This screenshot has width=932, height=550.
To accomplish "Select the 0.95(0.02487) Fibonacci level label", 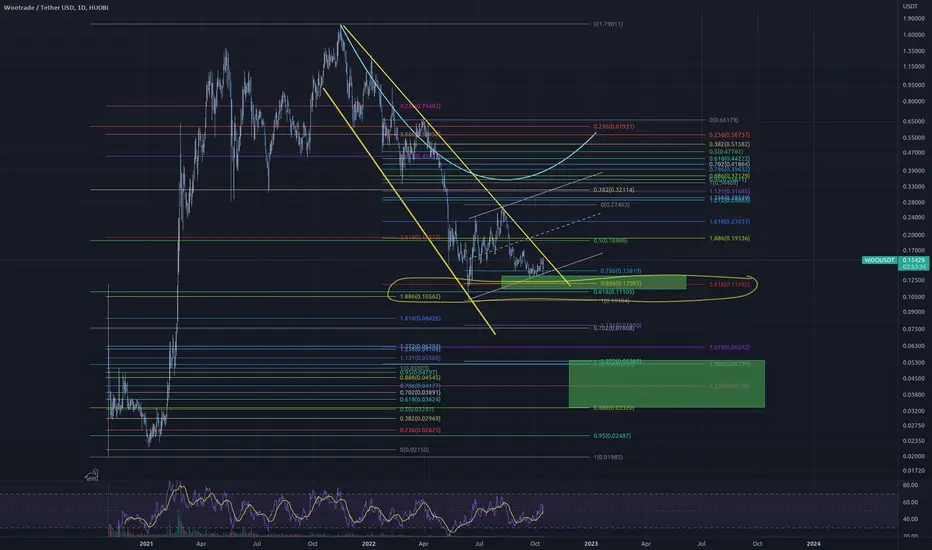I will (612, 436).
